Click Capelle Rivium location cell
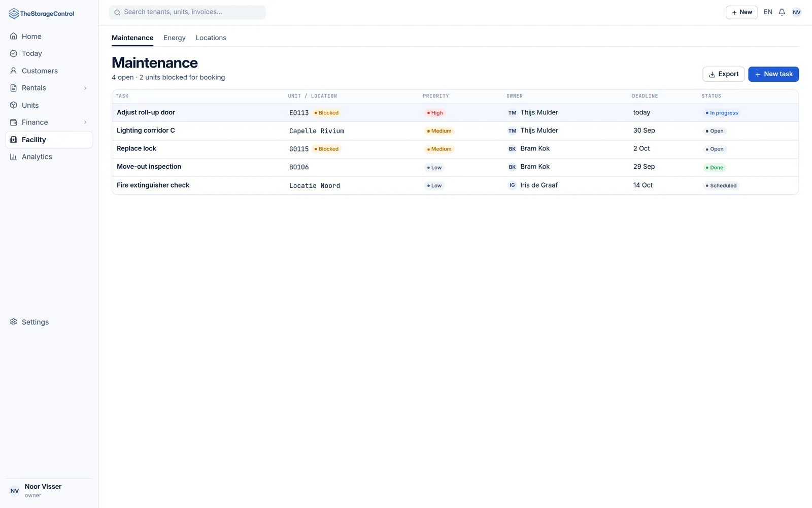The height and width of the screenshot is (508, 812). (317, 131)
